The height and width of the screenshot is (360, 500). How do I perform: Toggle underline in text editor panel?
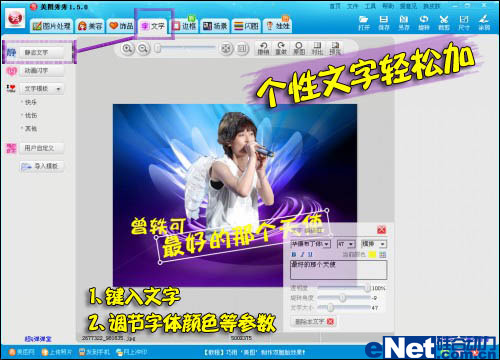310,255
